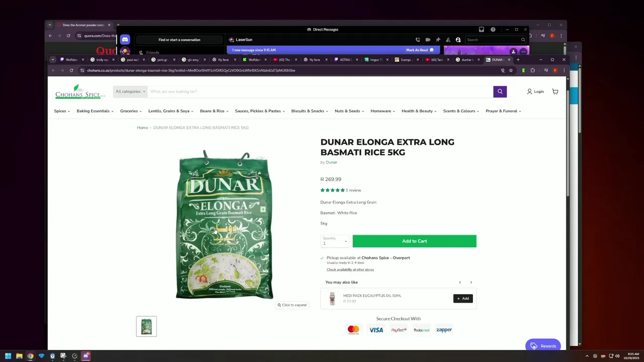This screenshot has height=362, width=644.
Task: Open tab search dropdown in front Chrome
Action: click(52, 60)
